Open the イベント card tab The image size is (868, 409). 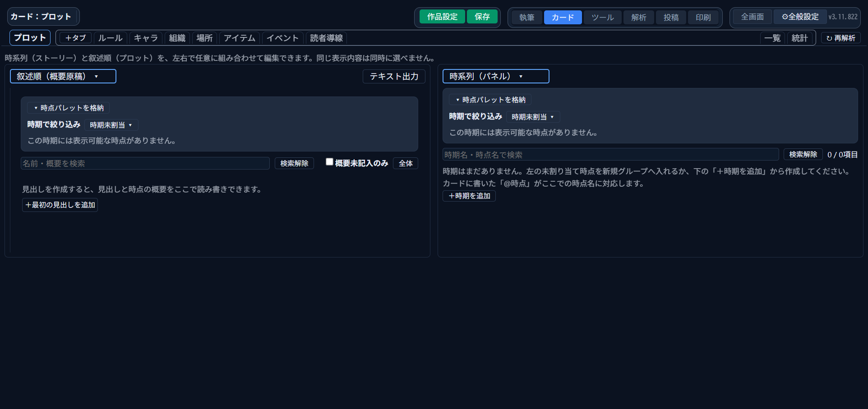pyautogui.click(x=283, y=38)
